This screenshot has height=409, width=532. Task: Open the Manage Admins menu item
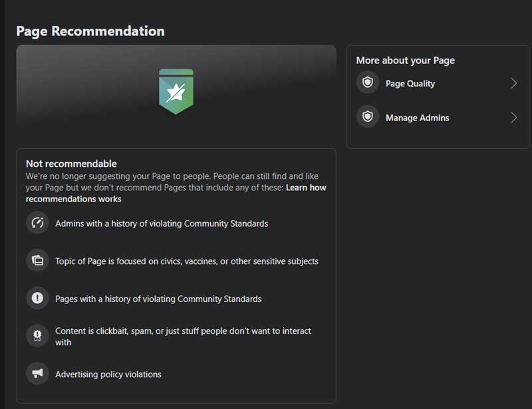(417, 118)
